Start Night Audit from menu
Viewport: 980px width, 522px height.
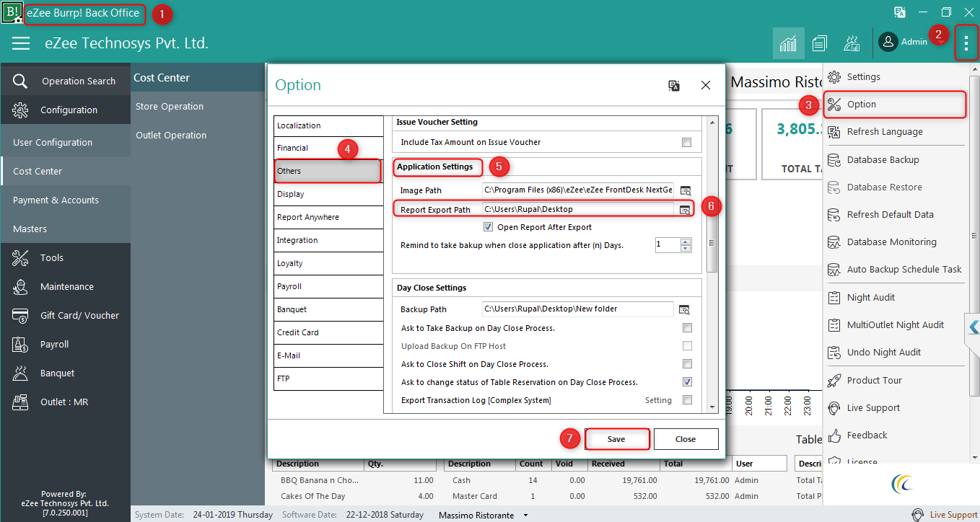pyautogui.click(x=895, y=297)
